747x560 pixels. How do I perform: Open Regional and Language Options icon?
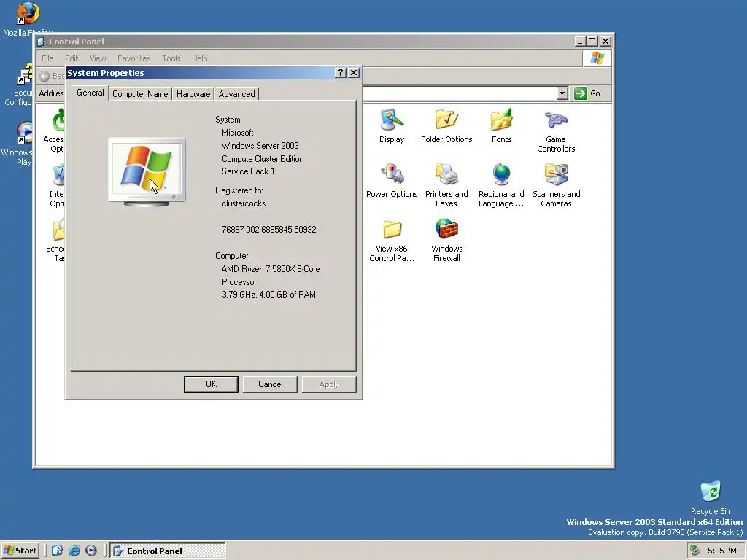pyautogui.click(x=501, y=185)
